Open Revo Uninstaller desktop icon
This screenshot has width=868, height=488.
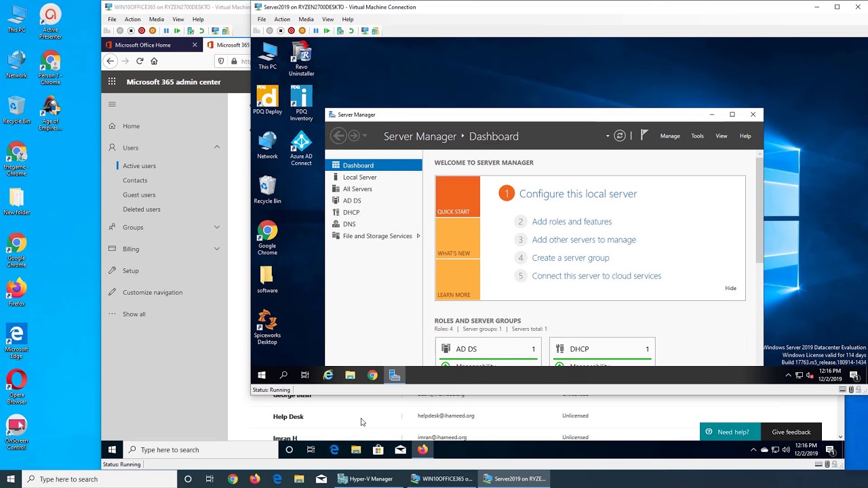(301, 60)
